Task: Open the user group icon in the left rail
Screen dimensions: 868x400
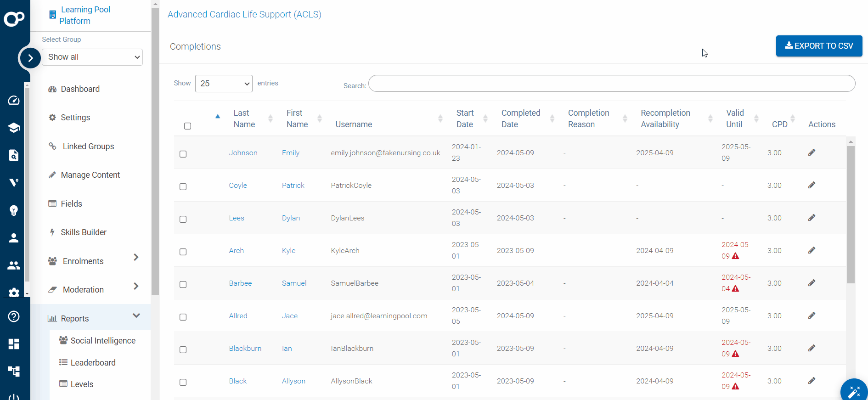Action: pos(14,265)
